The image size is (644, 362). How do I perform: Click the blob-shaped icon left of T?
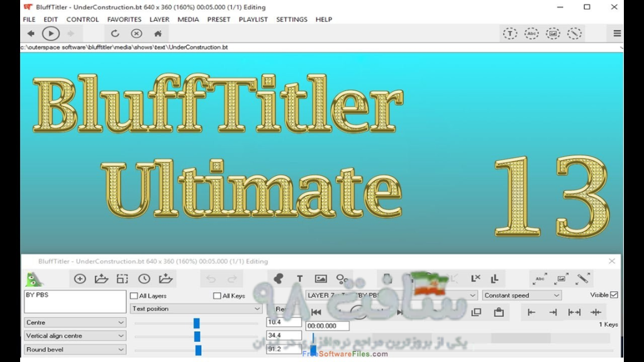279,279
